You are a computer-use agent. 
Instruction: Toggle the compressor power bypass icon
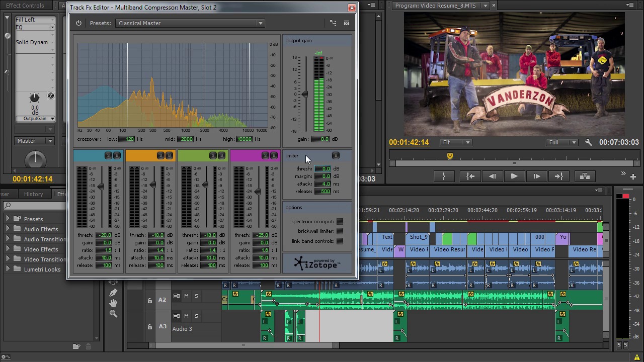78,23
